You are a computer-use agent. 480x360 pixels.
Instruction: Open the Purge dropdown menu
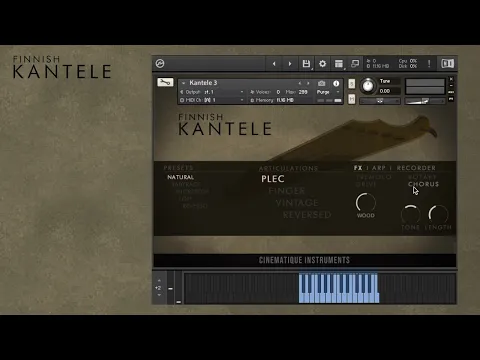point(328,92)
